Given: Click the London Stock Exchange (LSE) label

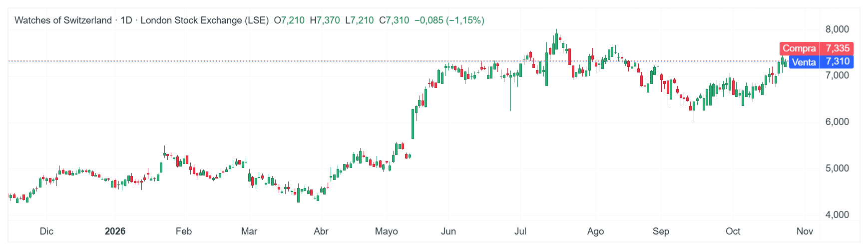Looking at the screenshot, I should pyautogui.click(x=205, y=20).
